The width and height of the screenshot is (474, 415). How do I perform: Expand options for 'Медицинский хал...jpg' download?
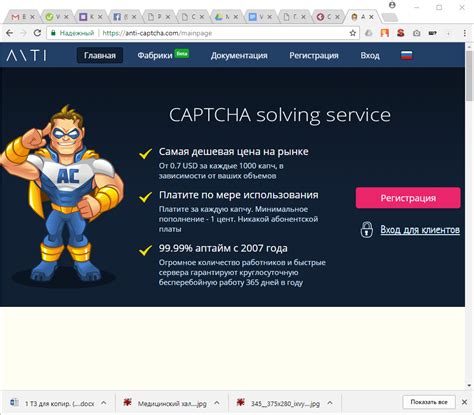[217, 403]
